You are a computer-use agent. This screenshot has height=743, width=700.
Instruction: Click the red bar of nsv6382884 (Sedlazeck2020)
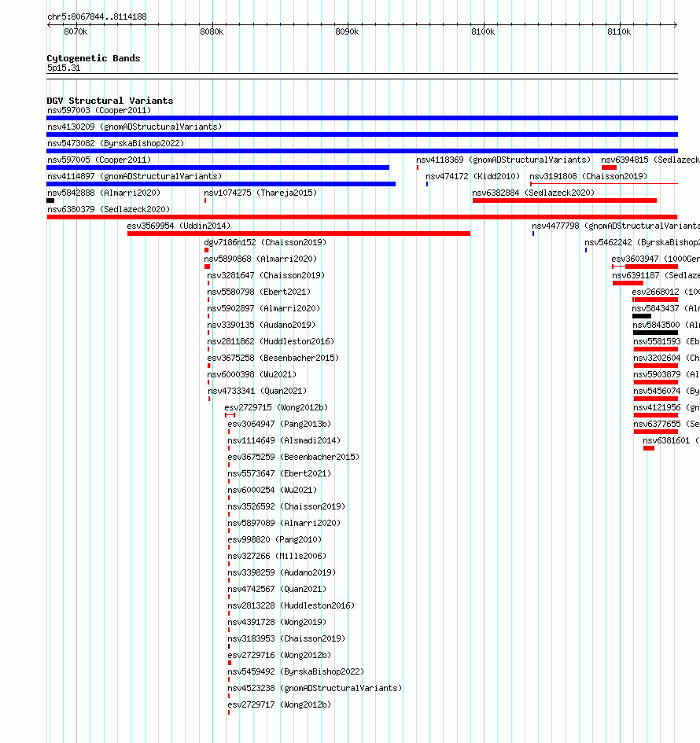565,200
